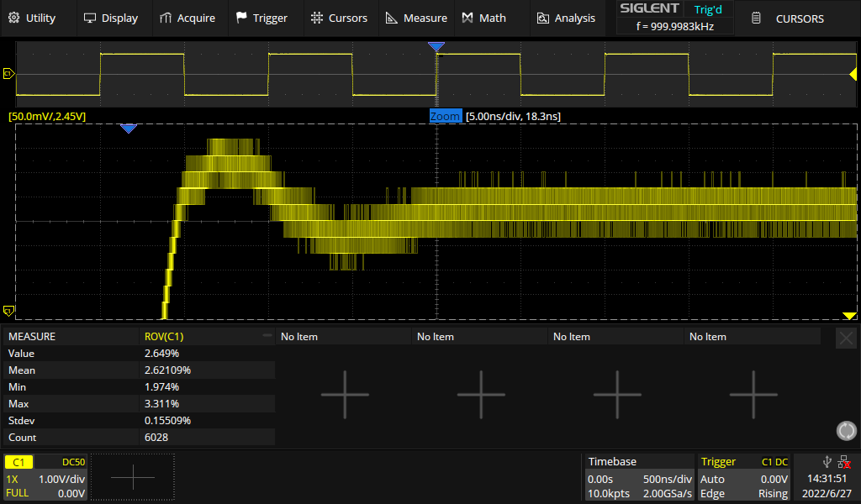Click the add channel plus box

tap(133, 477)
